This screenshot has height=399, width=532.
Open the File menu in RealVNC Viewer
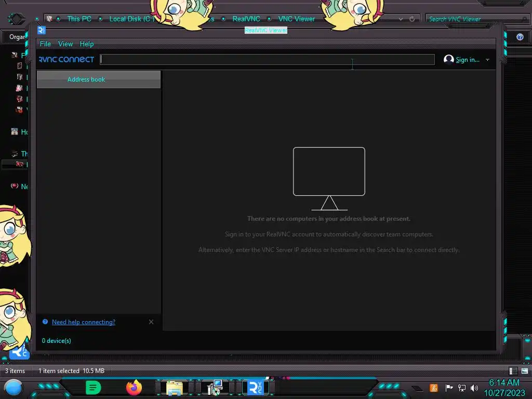(x=45, y=44)
